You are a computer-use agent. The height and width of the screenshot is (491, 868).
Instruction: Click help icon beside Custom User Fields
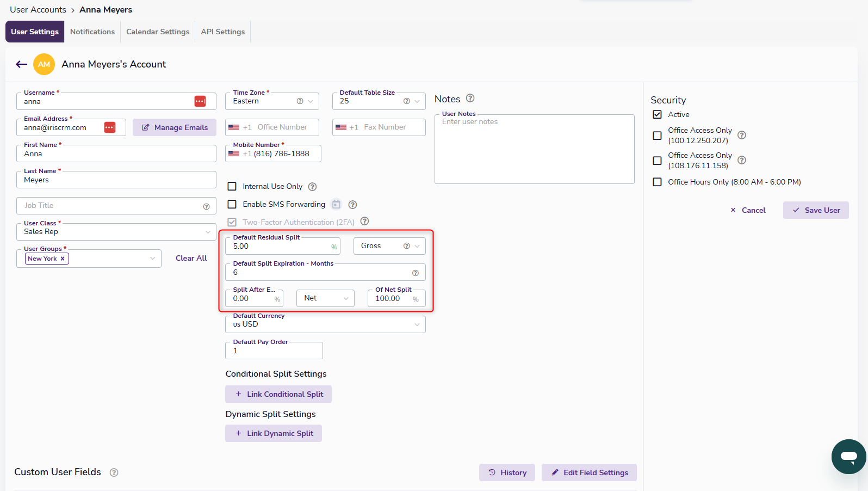(114, 472)
